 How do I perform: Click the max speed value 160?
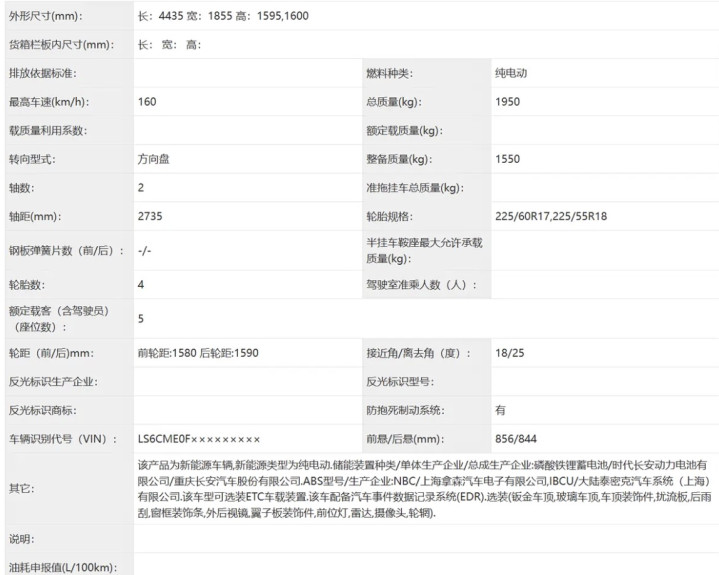147,102
